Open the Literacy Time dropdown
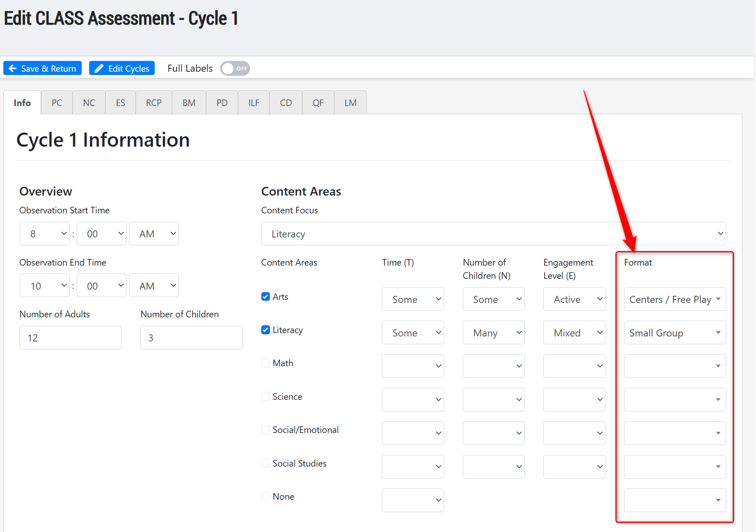This screenshot has width=756, height=532. pos(413,333)
